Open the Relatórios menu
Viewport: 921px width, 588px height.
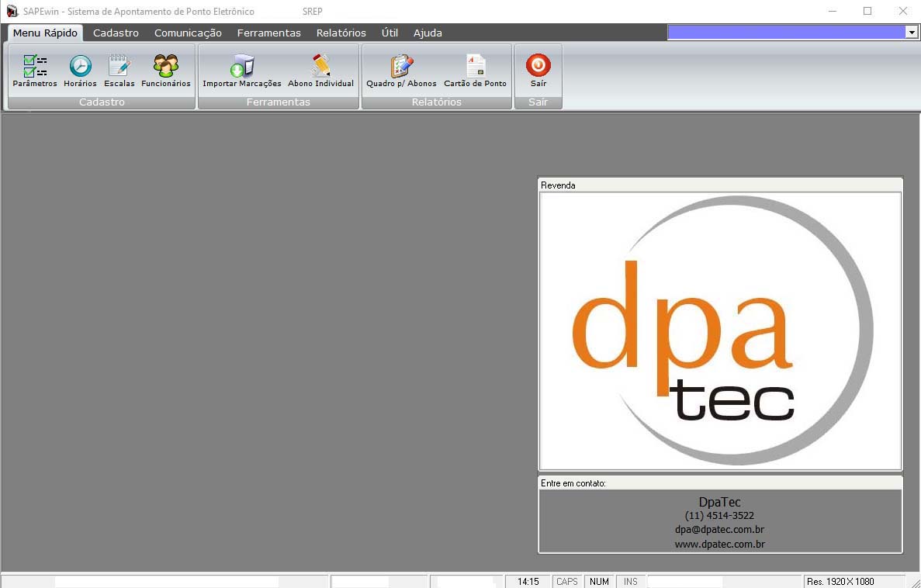tap(341, 33)
